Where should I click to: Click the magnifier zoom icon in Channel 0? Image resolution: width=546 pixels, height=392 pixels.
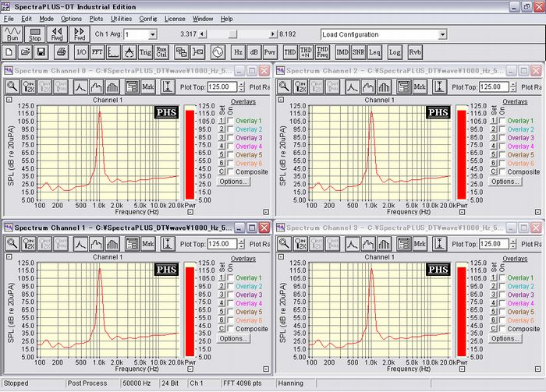12,87
